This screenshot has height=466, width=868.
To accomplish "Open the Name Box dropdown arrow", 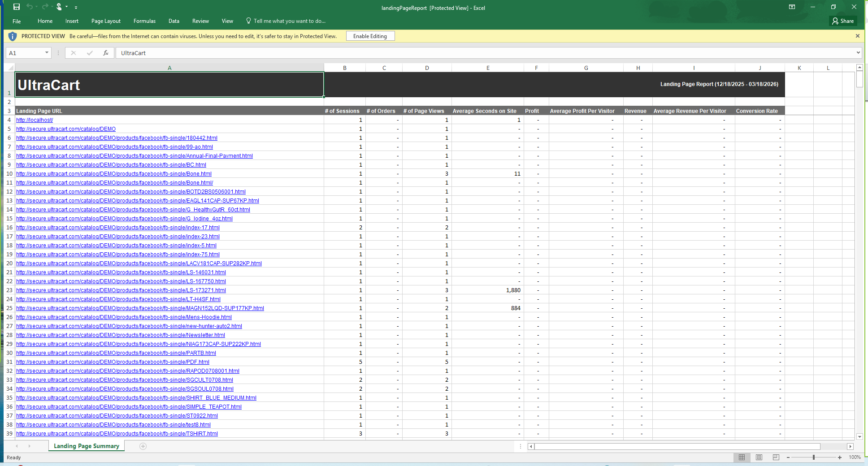I will tap(47, 52).
